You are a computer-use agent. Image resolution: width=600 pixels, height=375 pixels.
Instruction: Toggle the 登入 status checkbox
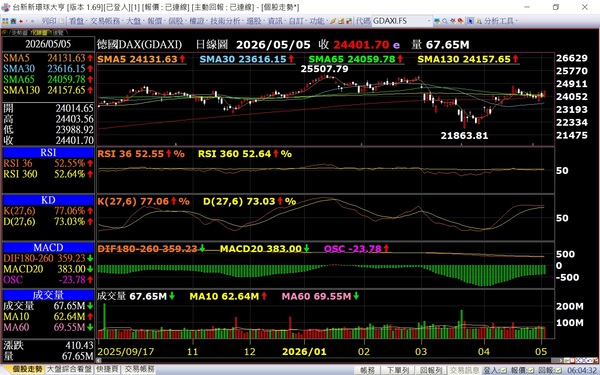click(x=504, y=370)
